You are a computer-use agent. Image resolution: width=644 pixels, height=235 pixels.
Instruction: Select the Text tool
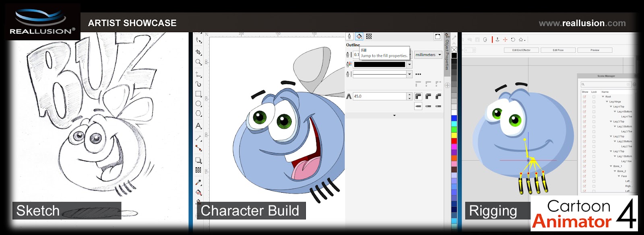[x=198, y=126]
